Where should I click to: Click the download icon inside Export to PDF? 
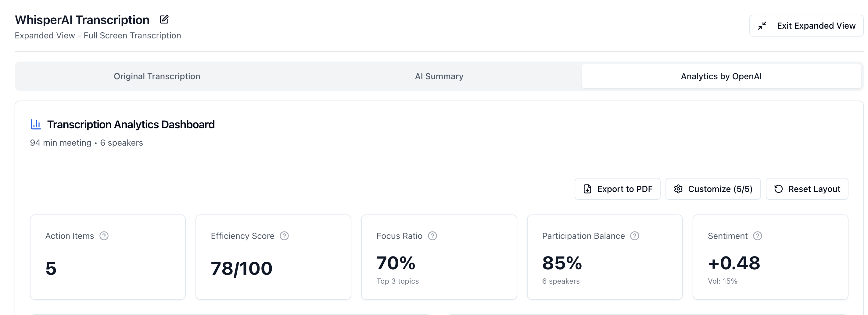coord(587,189)
